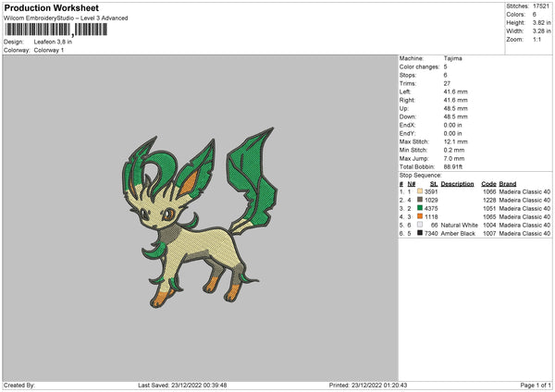Click the barcode under the worksheet title
Screen dimensions: 555x392
[55, 30]
